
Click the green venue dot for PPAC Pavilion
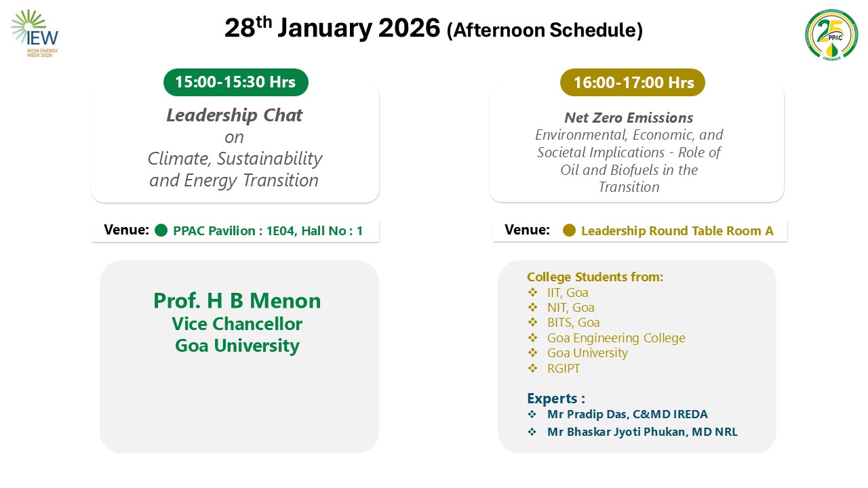pos(161,230)
